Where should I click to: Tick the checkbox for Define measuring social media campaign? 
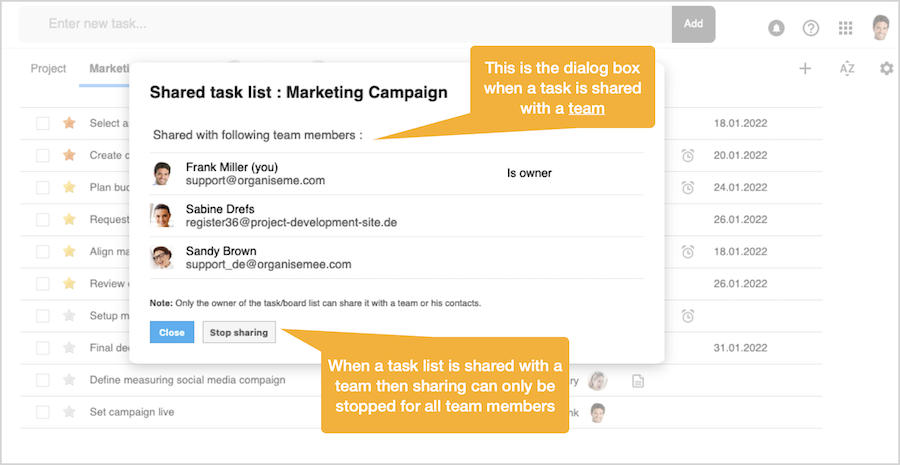[43, 380]
